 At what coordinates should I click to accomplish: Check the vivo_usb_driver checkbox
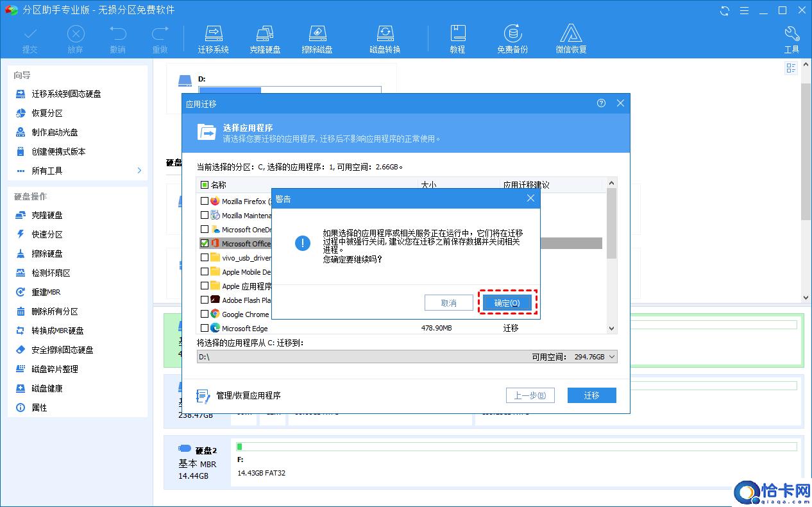205,257
